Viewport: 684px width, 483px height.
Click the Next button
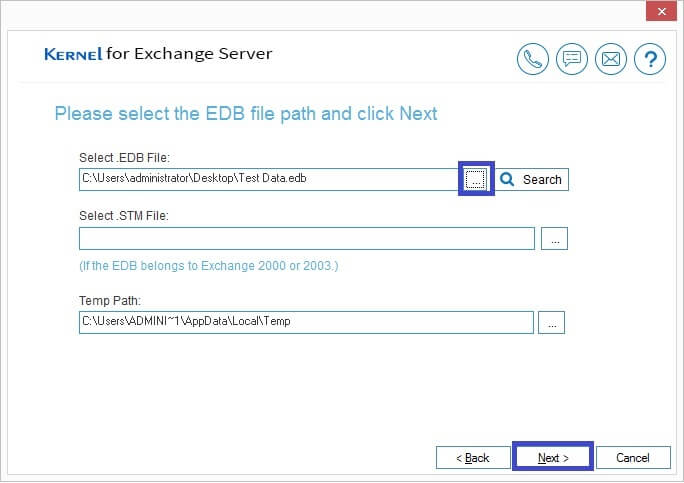tap(553, 457)
